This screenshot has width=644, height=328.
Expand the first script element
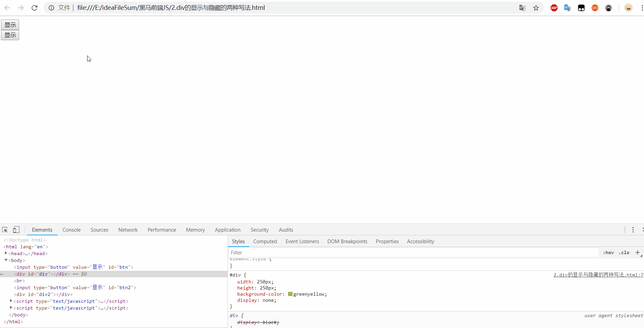coord(11,301)
